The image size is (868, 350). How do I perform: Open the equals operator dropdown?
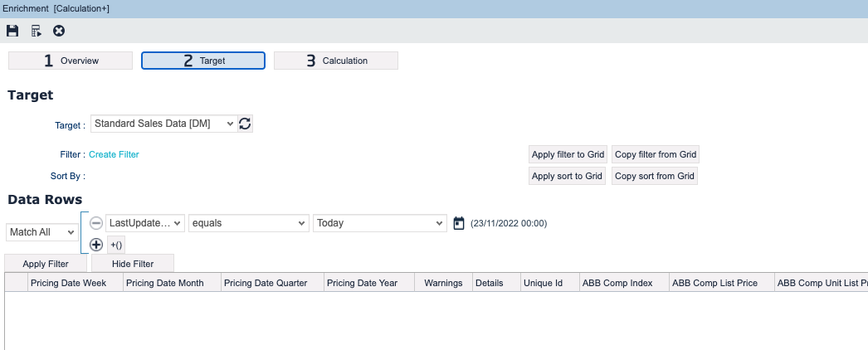249,223
